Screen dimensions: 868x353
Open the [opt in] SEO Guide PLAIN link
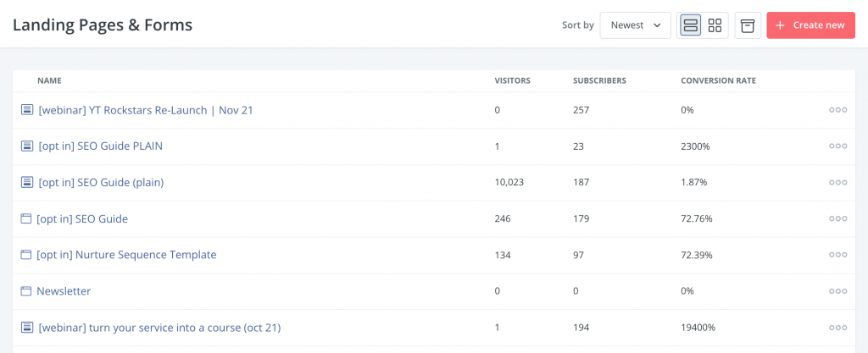point(100,146)
